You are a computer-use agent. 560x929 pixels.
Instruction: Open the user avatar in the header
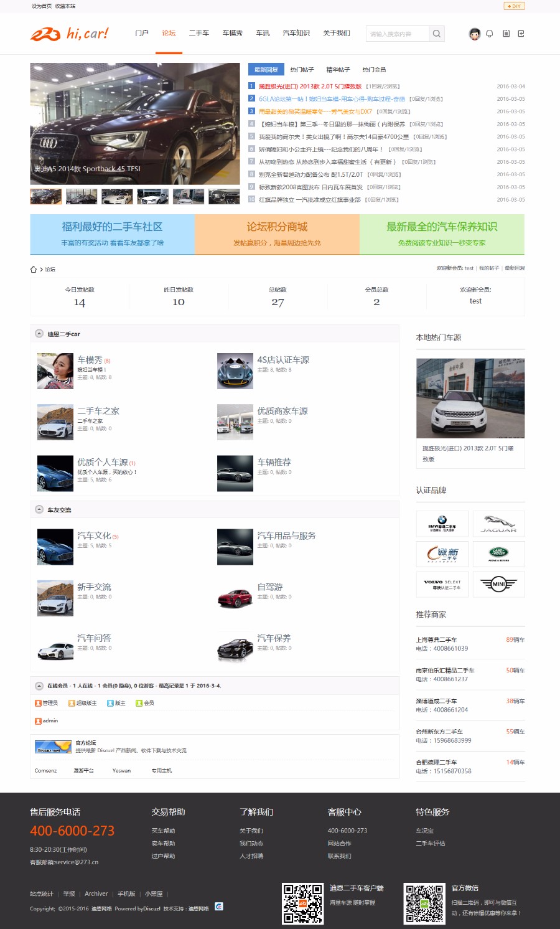coord(474,34)
